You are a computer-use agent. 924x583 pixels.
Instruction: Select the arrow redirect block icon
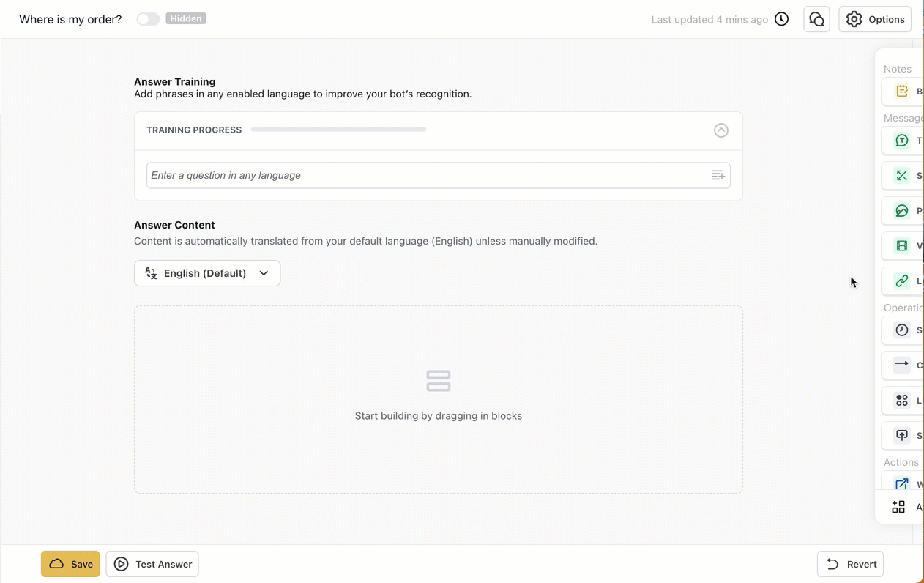tap(901, 365)
